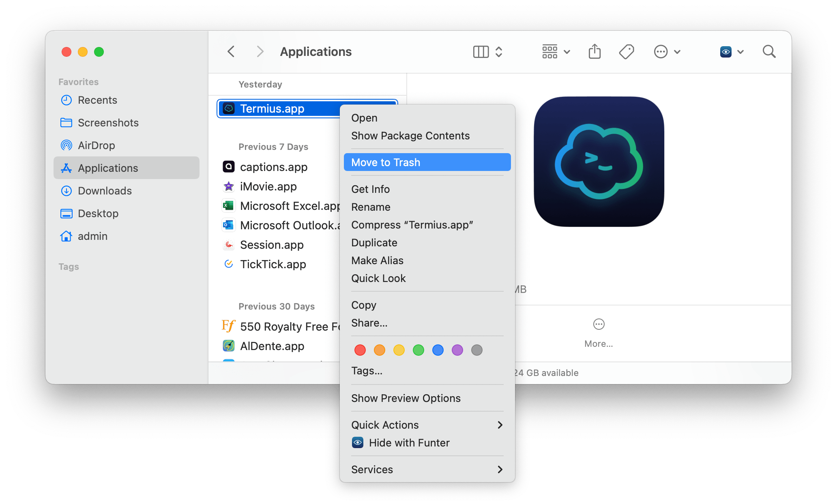Screen dimensions: 837x504
Task: Apply the yellow tag color
Action: pos(399,350)
